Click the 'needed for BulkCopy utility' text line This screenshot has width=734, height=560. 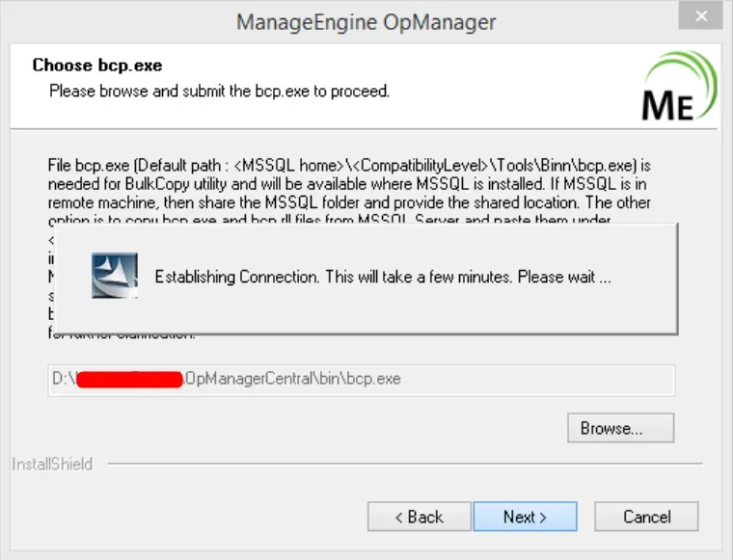tap(347, 184)
